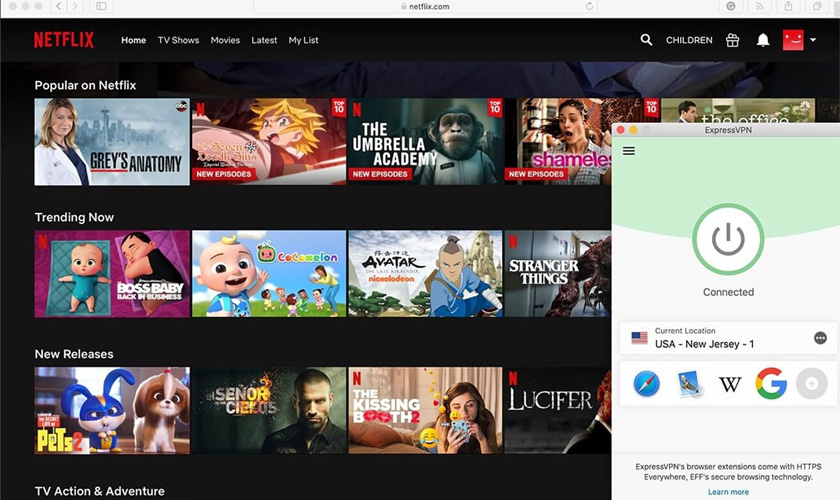Viewport: 840px width, 500px height.
Task: Click TV Action & Adventure heading
Action: pyautogui.click(x=100, y=491)
